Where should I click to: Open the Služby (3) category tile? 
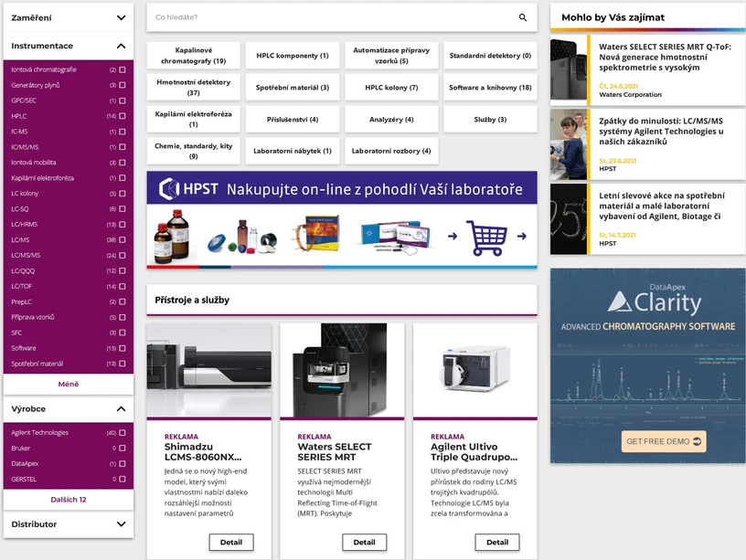coord(488,119)
